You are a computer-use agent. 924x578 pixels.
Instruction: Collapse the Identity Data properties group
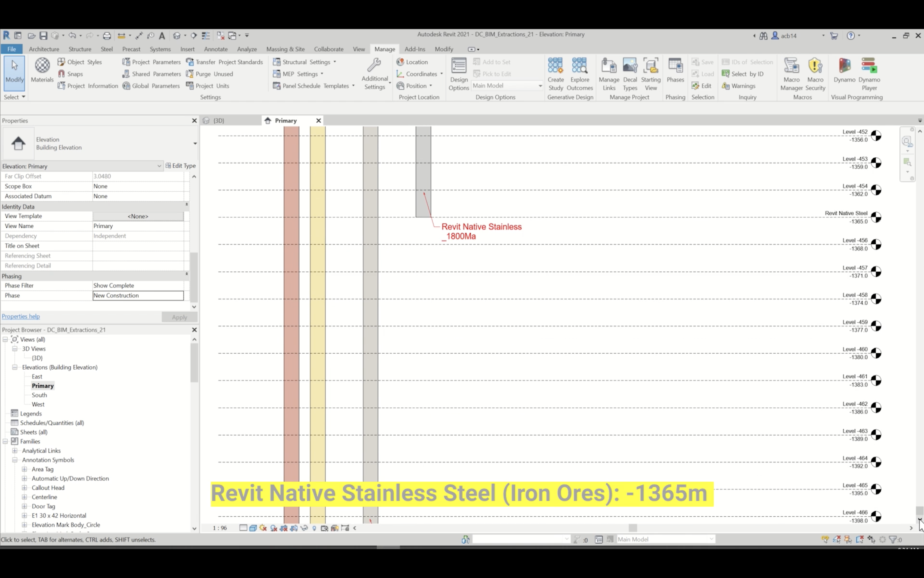coord(187,205)
